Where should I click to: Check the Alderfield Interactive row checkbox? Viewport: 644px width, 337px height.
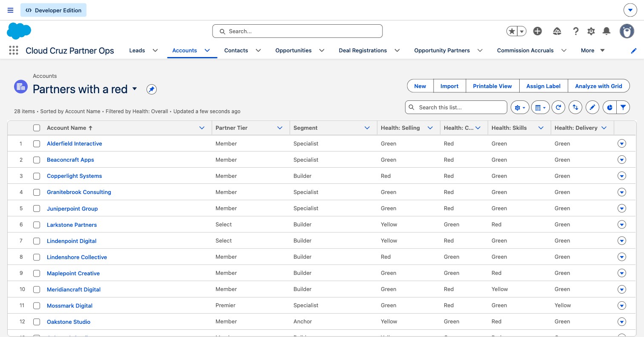37,144
